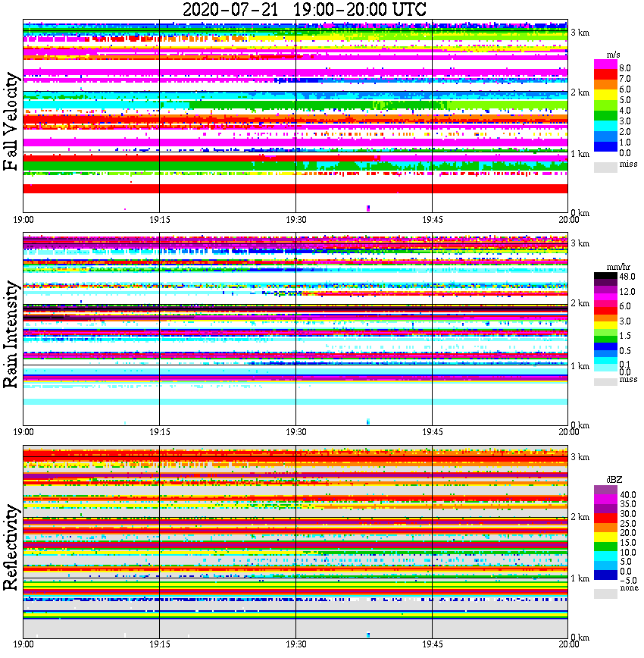Click the "48.0" value in mm/hr legend
The height and width of the screenshot is (658, 644).
coord(627,277)
